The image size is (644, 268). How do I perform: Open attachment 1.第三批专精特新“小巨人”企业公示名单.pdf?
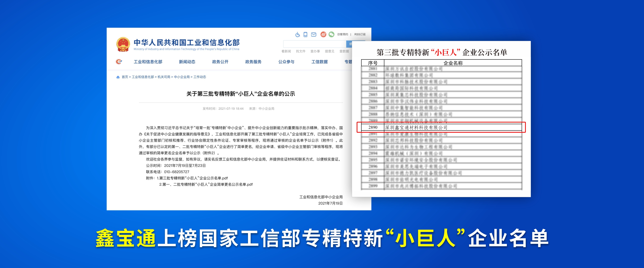pyautogui.click(x=192, y=178)
